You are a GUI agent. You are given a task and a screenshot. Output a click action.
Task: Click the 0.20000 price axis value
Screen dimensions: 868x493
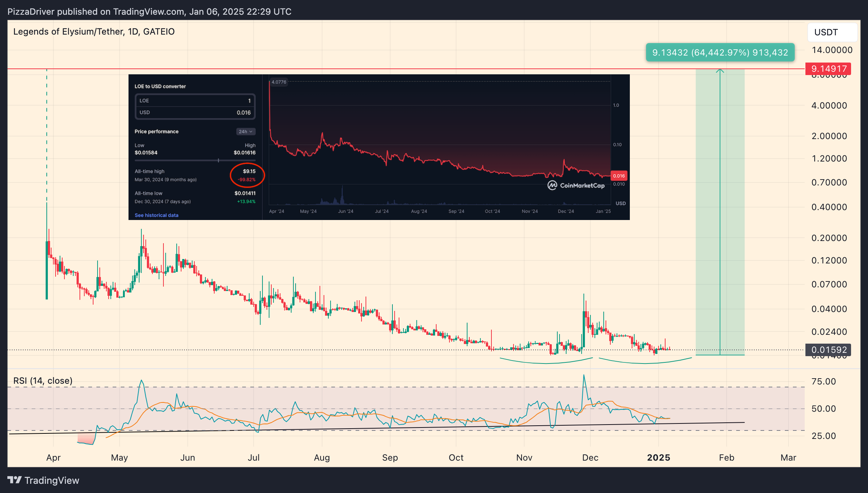pyautogui.click(x=829, y=238)
